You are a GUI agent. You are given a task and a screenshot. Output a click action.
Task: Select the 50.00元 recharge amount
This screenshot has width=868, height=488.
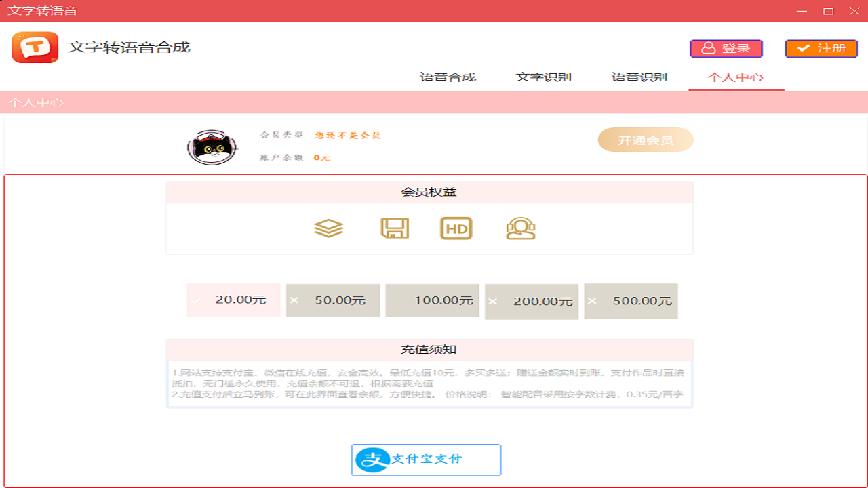[x=333, y=300]
